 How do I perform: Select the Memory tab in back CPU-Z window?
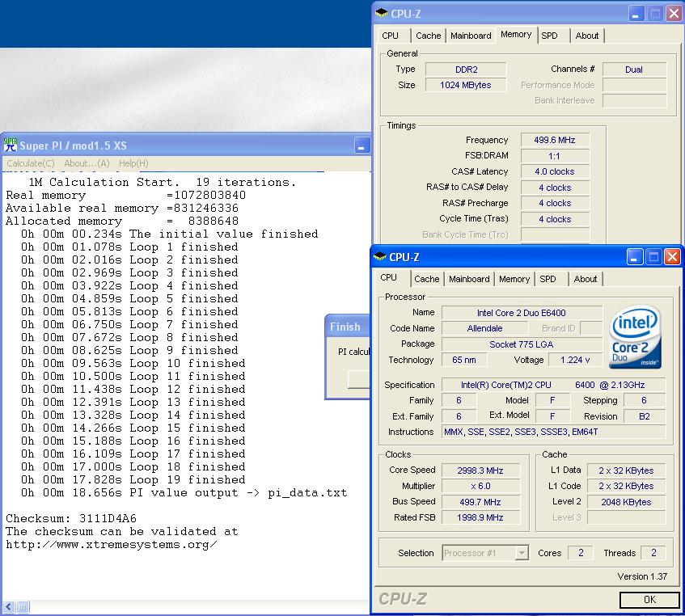click(x=516, y=35)
